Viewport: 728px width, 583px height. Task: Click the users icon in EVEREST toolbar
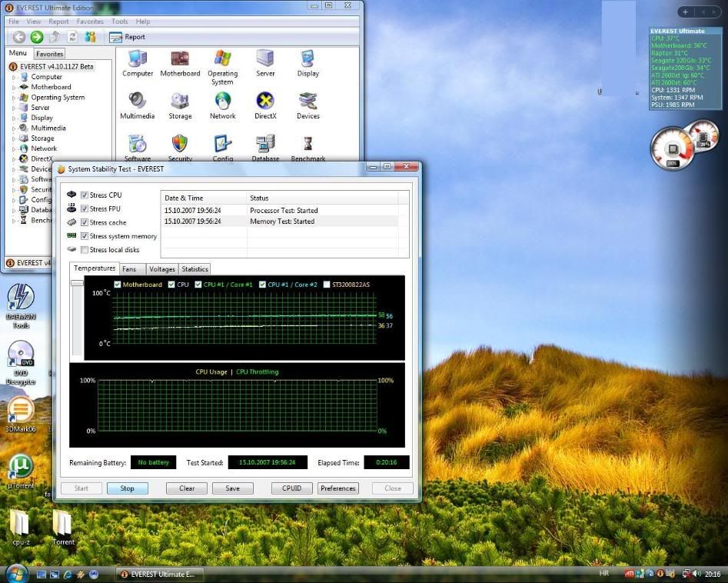pos(90,37)
